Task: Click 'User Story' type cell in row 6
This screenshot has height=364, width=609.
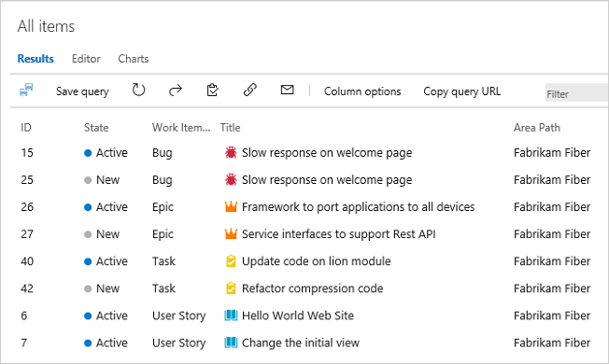Action: tap(178, 315)
